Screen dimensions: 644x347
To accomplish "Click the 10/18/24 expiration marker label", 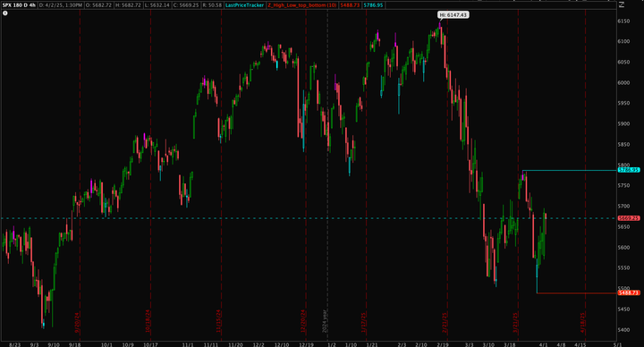I will (148, 321).
